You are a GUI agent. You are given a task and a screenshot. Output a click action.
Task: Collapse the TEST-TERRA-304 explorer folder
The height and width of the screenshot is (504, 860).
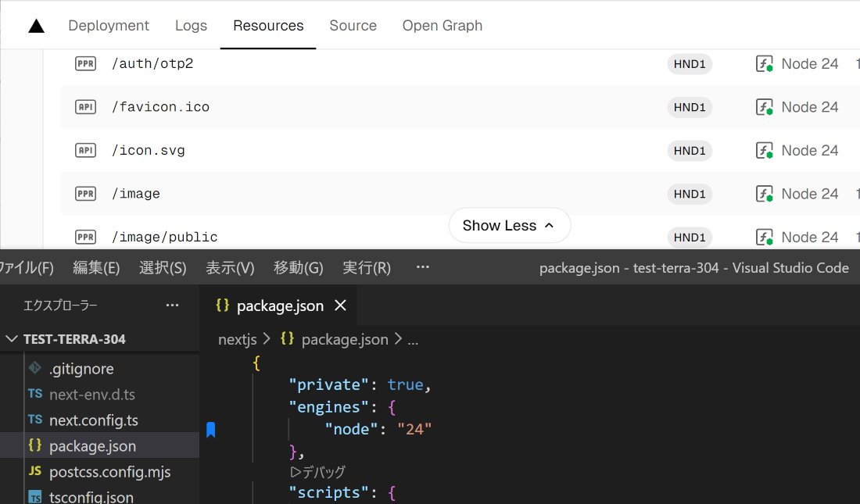coord(11,338)
